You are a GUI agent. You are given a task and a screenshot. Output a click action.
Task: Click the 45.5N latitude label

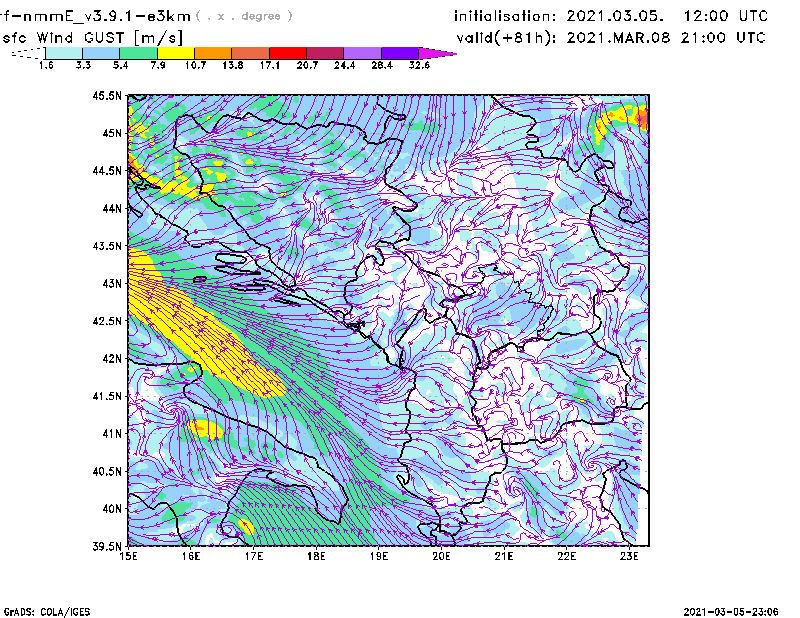[108, 95]
